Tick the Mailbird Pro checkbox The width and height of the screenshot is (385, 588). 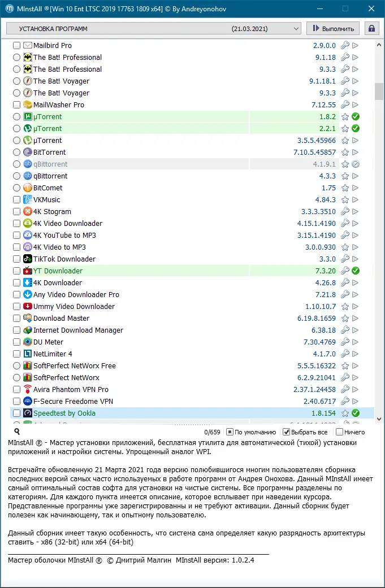[16, 45]
